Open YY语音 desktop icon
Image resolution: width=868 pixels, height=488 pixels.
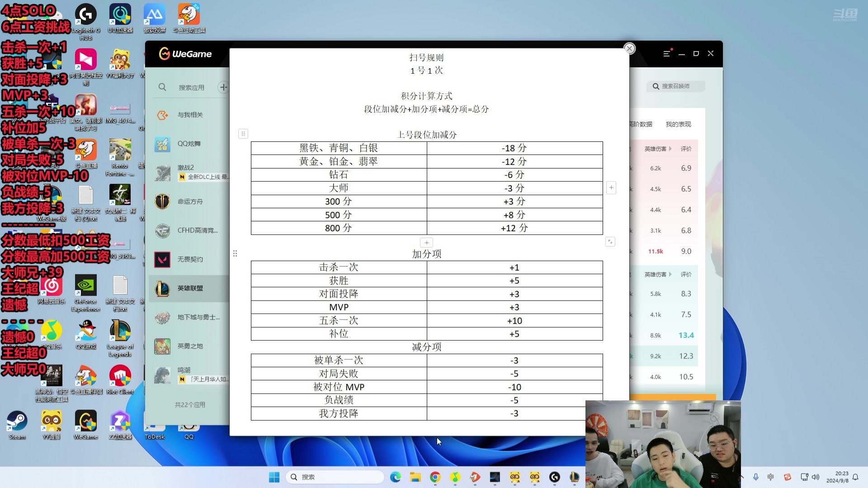[x=52, y=425]
